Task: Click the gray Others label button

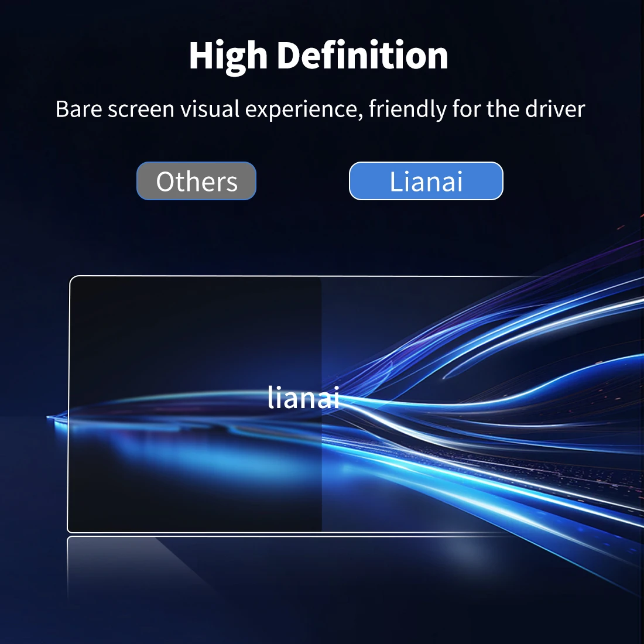Action: pyautogui.click(x=196, y=181)
